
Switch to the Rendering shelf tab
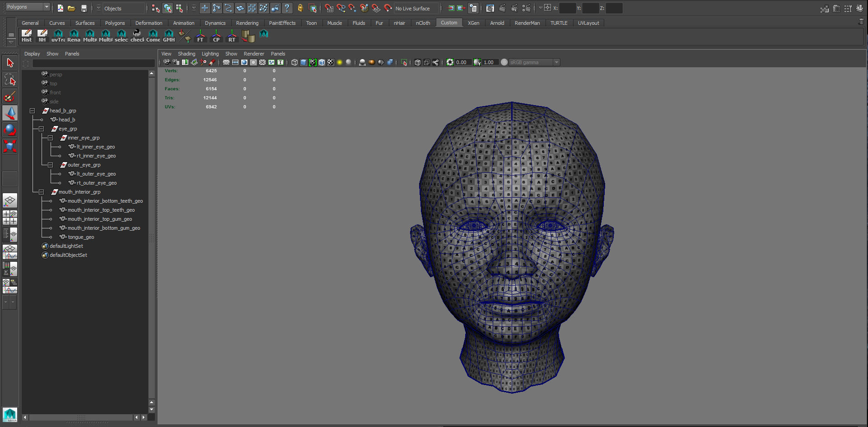(247, 23)
